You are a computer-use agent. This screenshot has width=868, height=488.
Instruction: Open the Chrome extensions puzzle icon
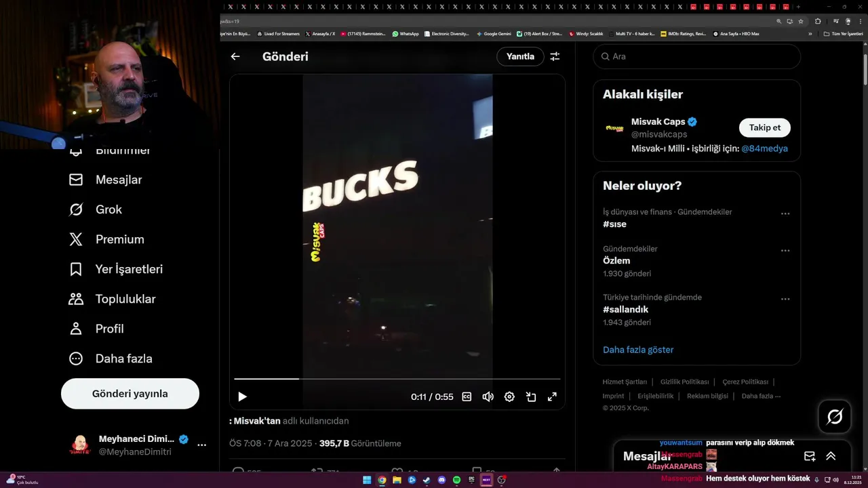(x=818, y=21)
